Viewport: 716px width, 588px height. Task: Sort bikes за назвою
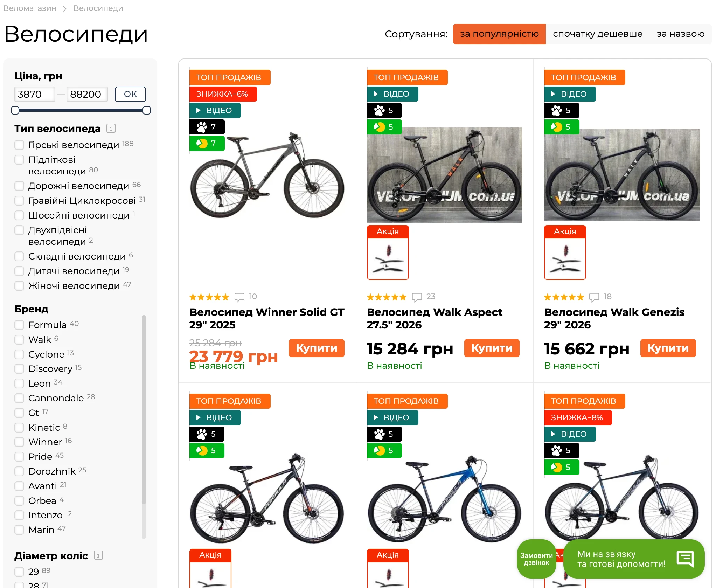point(680,34)
